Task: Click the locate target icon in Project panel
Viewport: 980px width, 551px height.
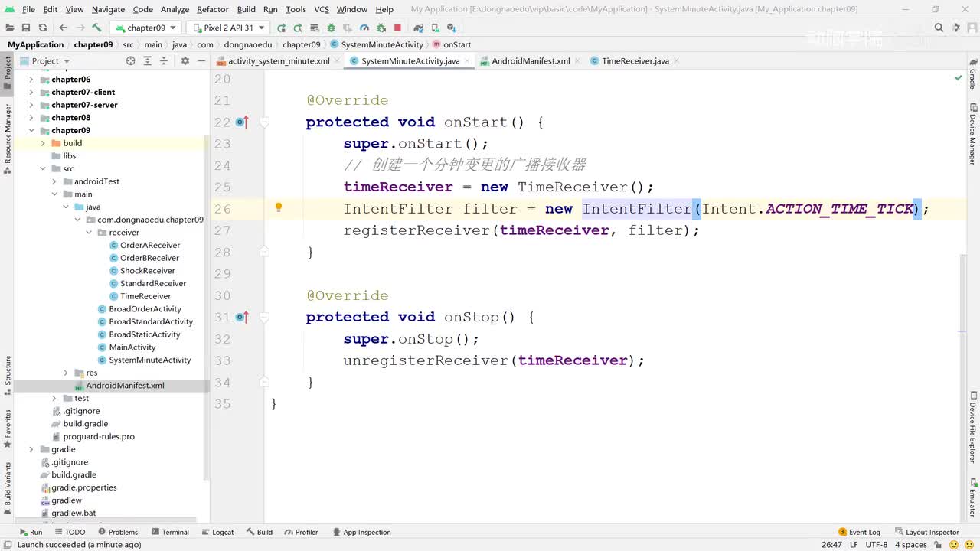Action: (130, 60)
